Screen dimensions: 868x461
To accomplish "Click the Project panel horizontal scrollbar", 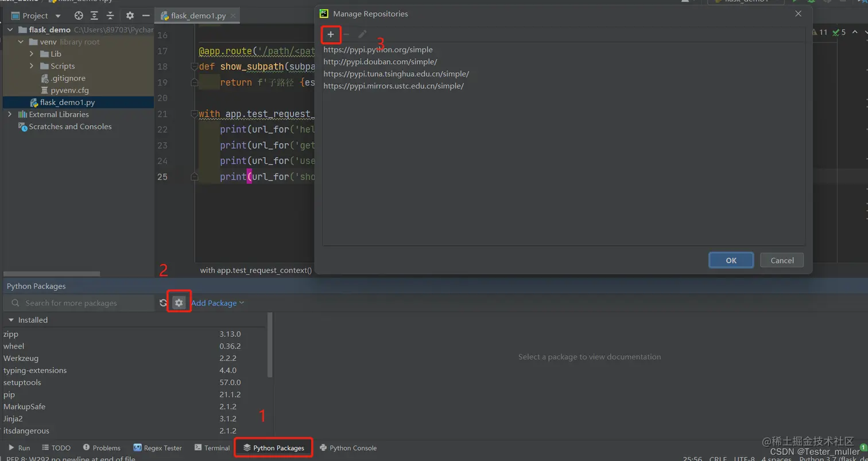I will tap(52, 274).
